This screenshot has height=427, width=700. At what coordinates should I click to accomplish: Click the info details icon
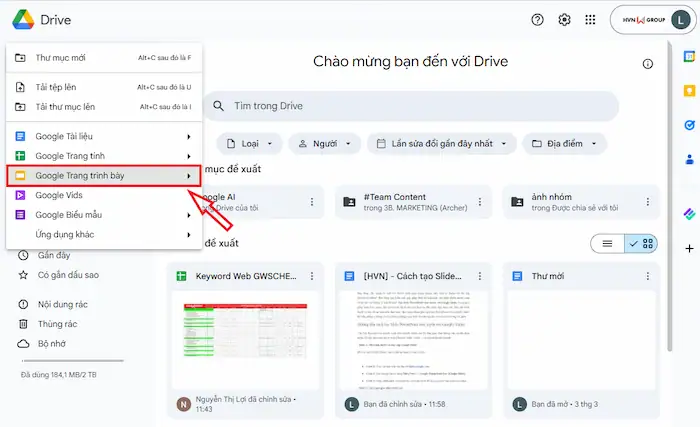648,64
